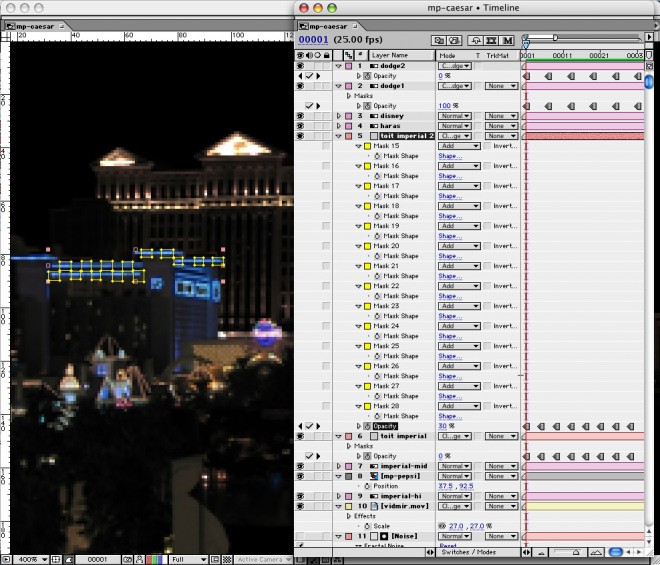Click Shape... link for Mask 20
Screen dimensions: 660x565
448,256
